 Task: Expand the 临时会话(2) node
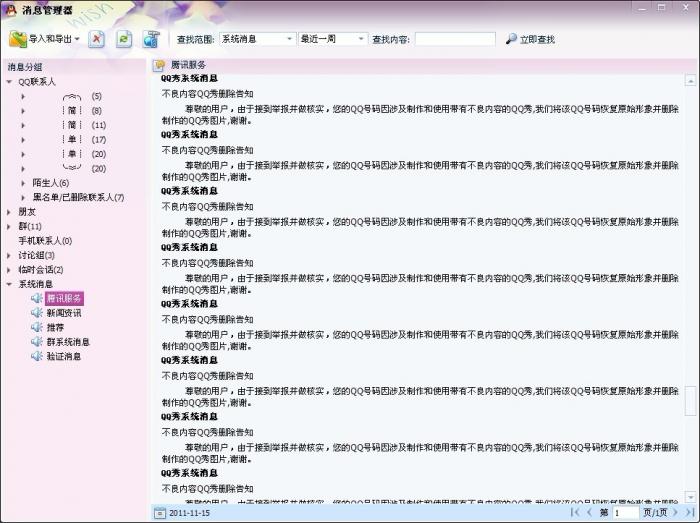coord(9,270)
